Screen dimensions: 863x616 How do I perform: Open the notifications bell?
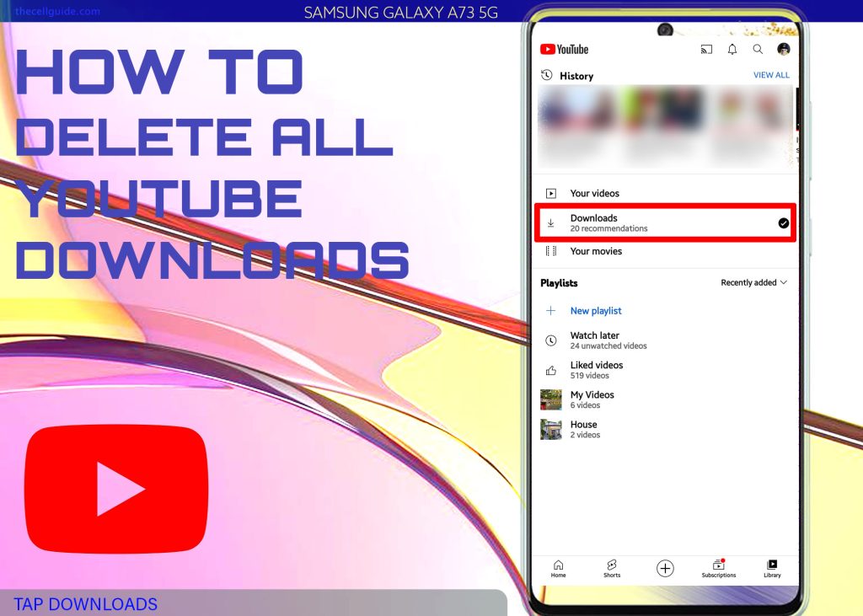pyautogui.click(x=732, y=50)
